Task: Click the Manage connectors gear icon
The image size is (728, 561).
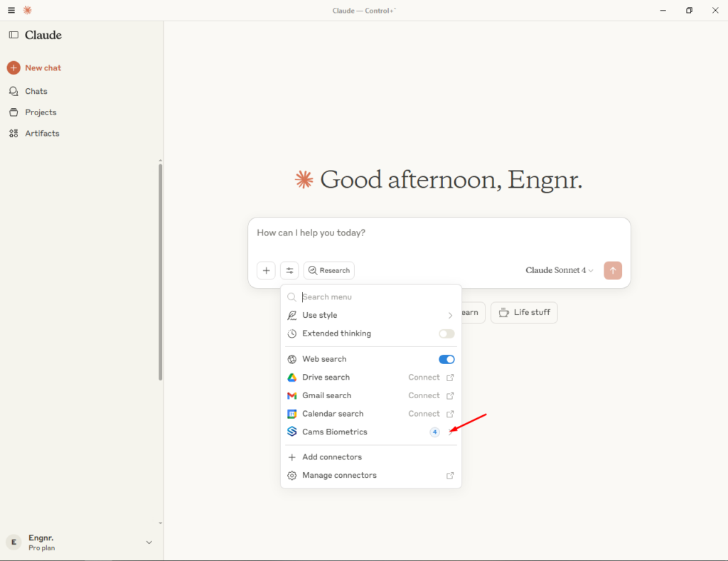Action: click(x=291, y=476)
